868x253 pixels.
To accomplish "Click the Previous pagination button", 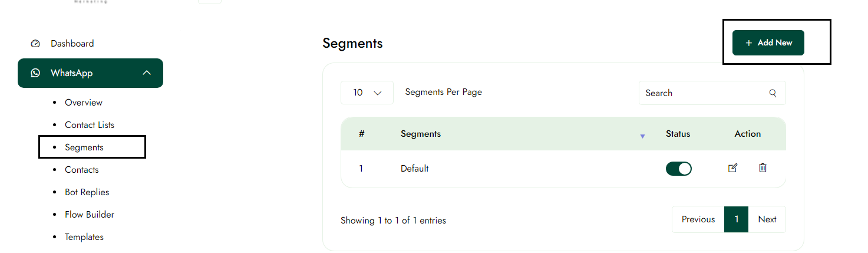I will point(698,219).
